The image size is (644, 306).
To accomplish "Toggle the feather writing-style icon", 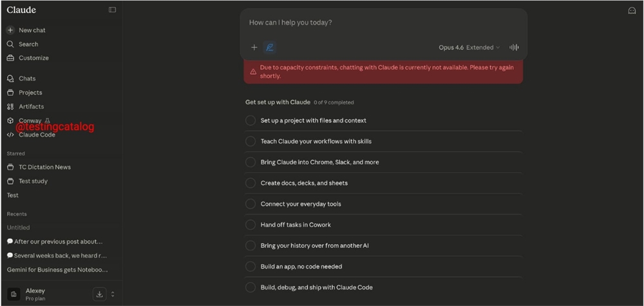I will 270,47.
